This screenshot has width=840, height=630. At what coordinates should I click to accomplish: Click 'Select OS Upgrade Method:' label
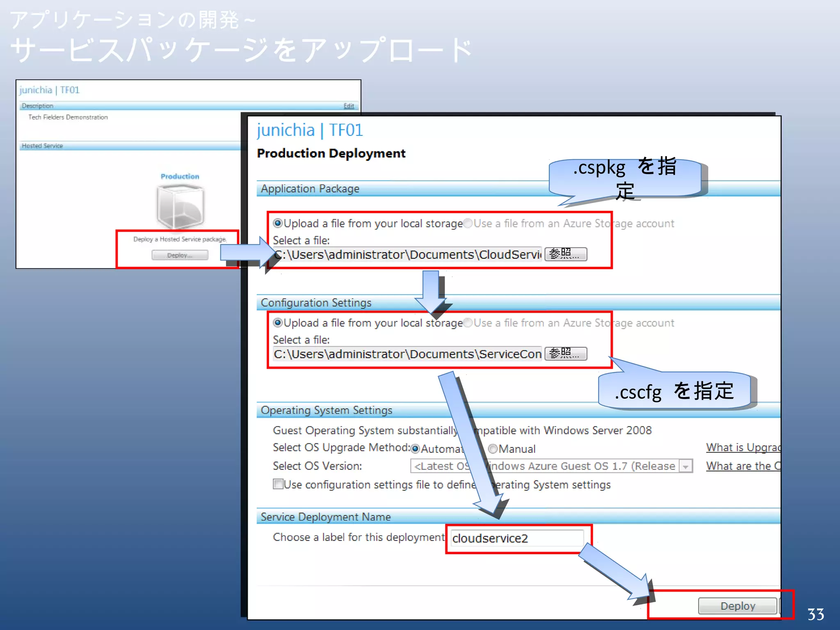coord(341,447)
